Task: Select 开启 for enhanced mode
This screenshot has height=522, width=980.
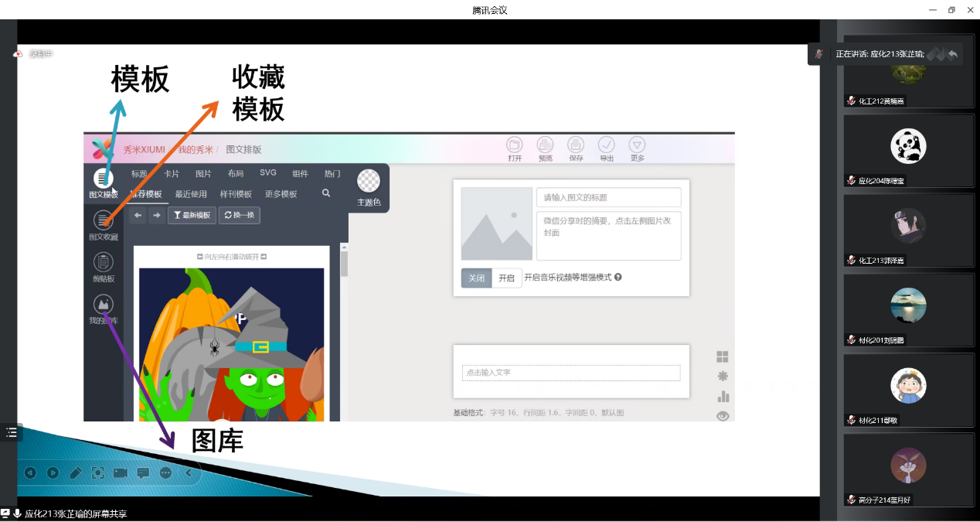Action: pos(506,278)
